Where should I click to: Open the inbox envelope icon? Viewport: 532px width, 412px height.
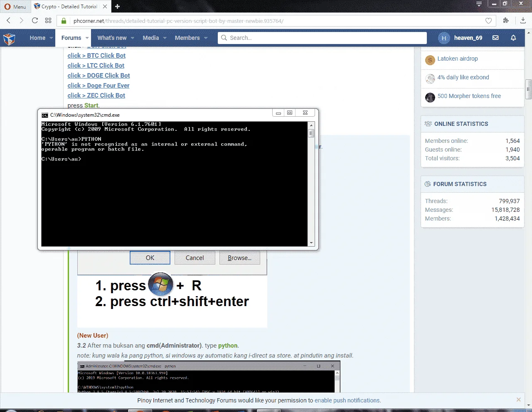(x=495, y=38)
